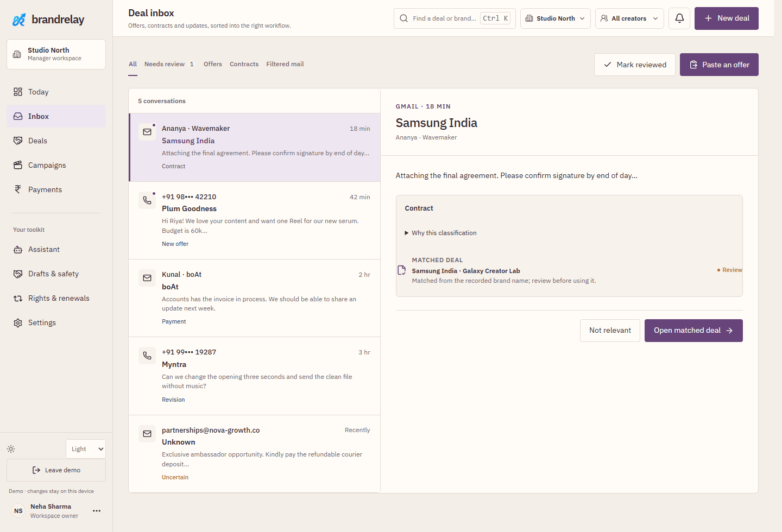Click the sun theme icon
This screenshot has height=532, width=782.
coord(11,449)
